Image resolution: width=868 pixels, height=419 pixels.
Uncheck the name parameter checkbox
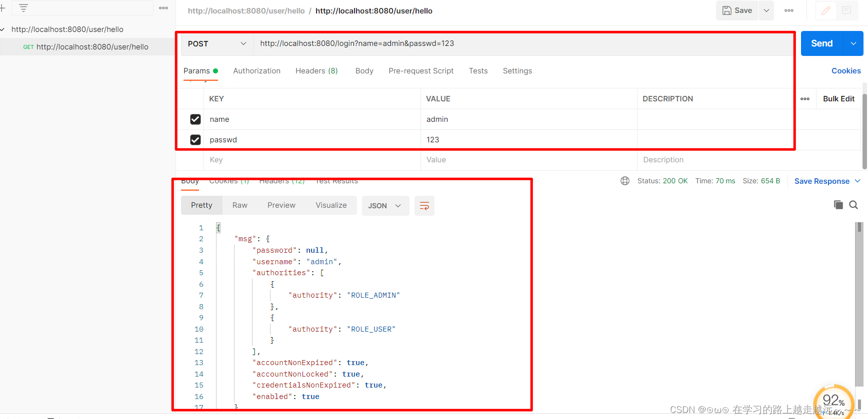click(x=195, y=119)
